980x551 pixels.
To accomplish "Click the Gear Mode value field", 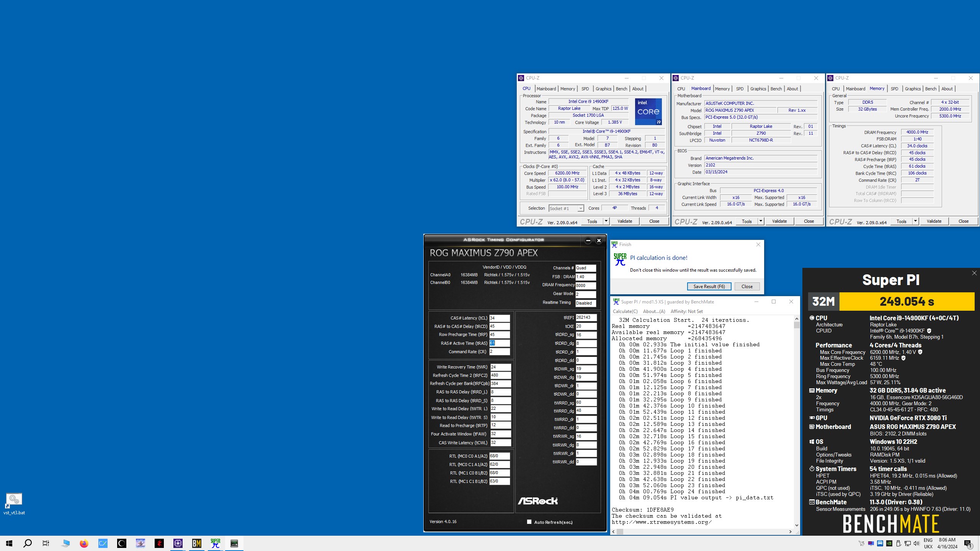I will coord(586,294).
